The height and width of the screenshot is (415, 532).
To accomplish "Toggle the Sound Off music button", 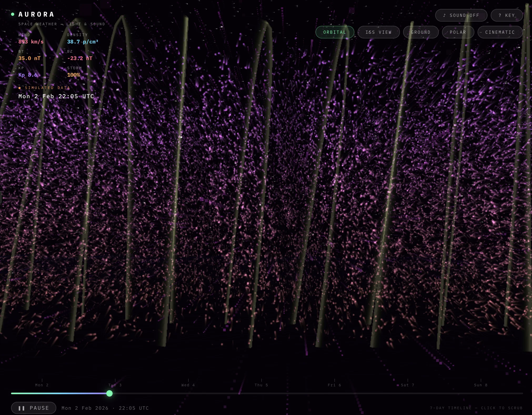I will [461, 15].
